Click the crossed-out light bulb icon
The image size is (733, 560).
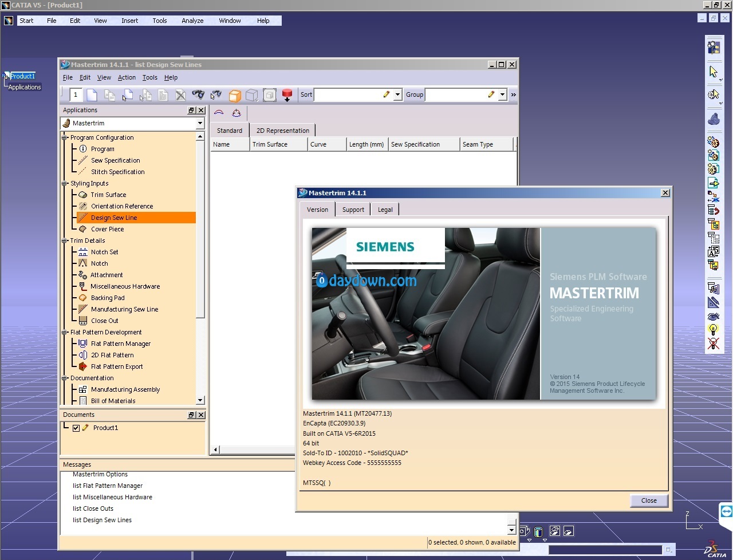click(713, 344)
